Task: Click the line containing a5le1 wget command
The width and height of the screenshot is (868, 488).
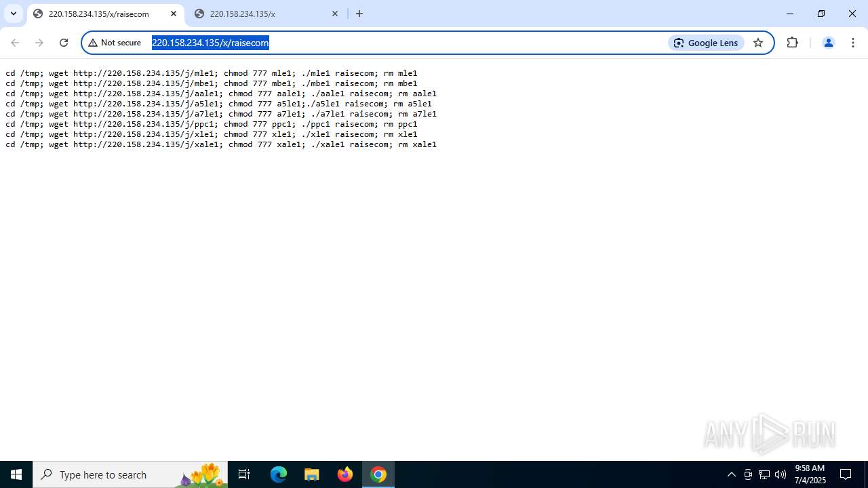Action: click(x=218, y=104)
